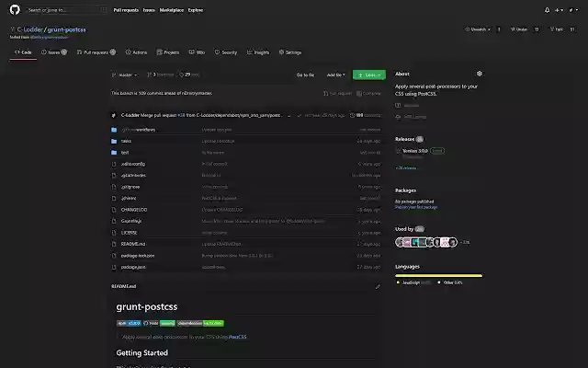Open Issues in the top navigation
The width and height of the screenshot is (588, 368).
149,10
